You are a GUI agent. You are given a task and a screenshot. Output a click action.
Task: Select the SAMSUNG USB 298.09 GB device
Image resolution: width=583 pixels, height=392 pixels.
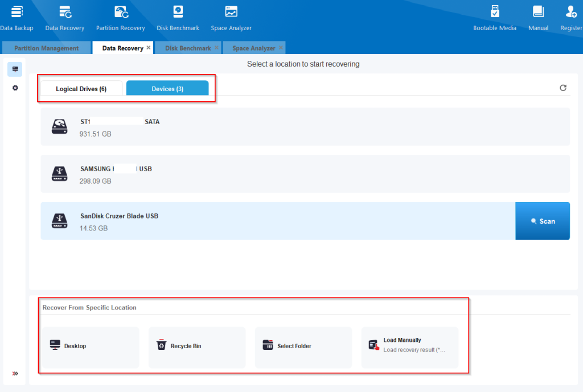click(305, 174)
